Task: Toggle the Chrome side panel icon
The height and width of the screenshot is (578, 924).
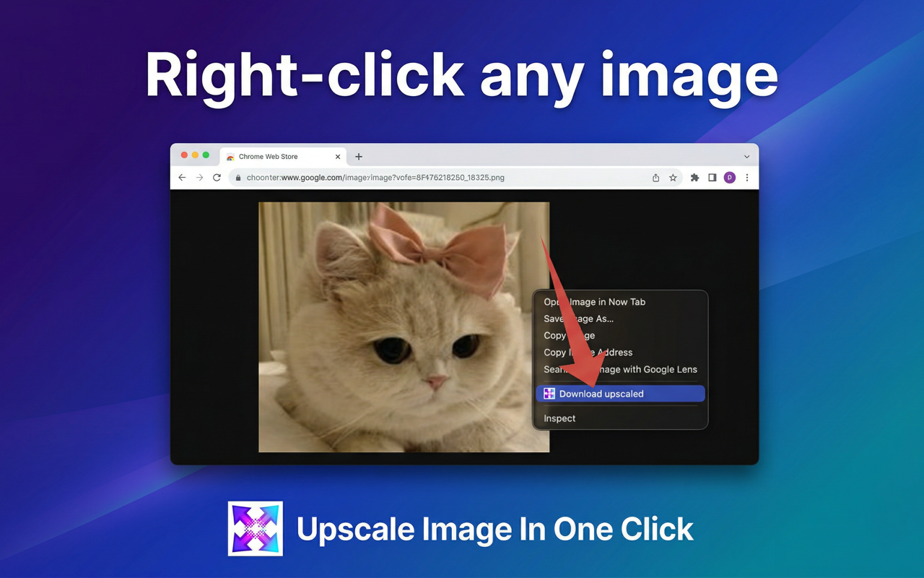Action: (712, 178)
